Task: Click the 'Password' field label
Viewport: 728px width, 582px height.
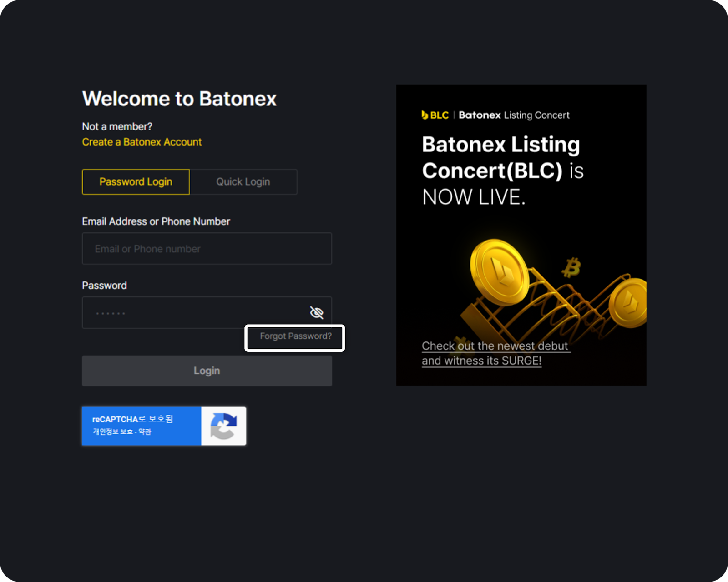Action: [x=104, y=286]
